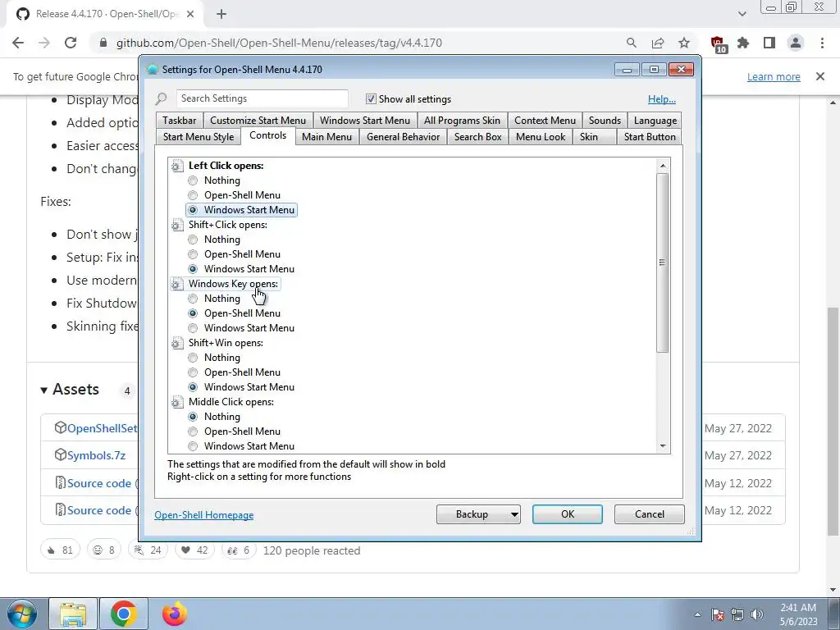Confirm settings with OK

568,514
